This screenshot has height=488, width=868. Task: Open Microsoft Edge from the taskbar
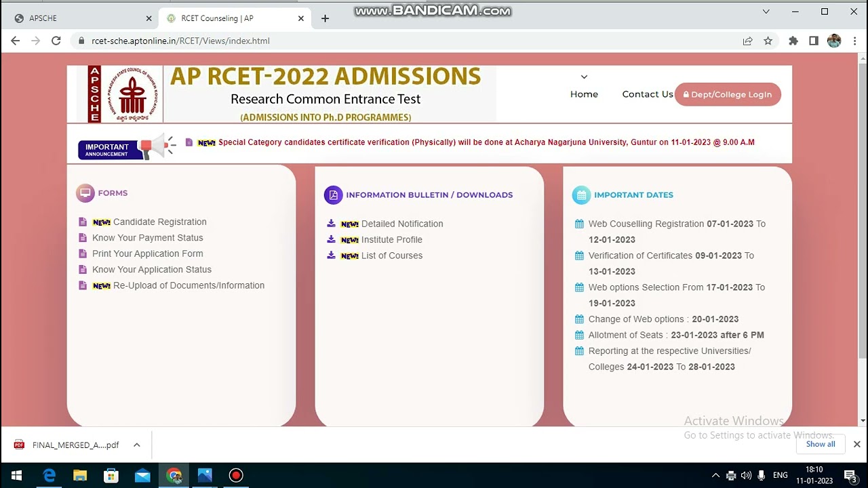click(50, 475)
